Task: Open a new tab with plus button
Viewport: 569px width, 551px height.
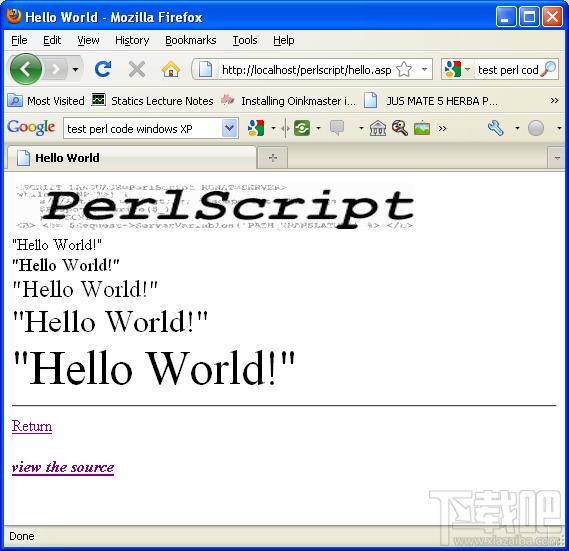Action: (273, 158)
